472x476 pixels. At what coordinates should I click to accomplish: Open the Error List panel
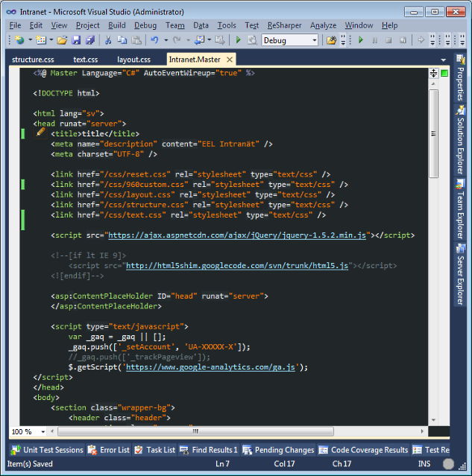click(x=109, y=450)
